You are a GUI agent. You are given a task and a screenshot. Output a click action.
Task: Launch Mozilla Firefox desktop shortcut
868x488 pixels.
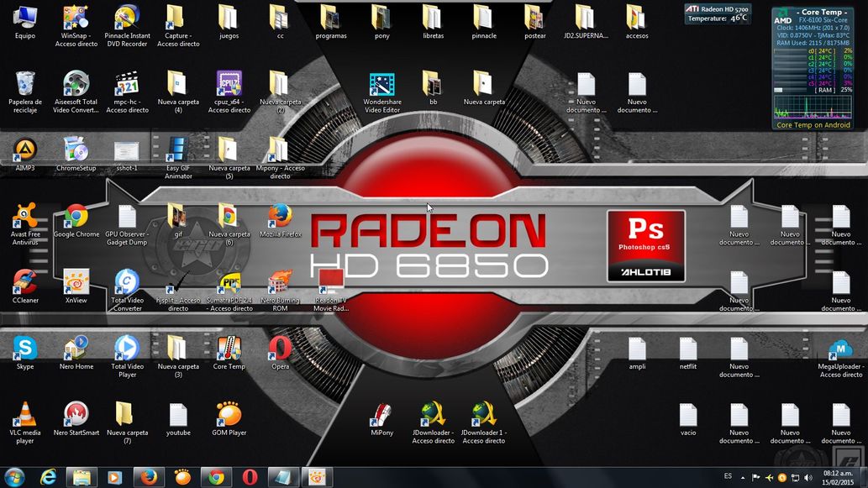click(x=280, y=216)
